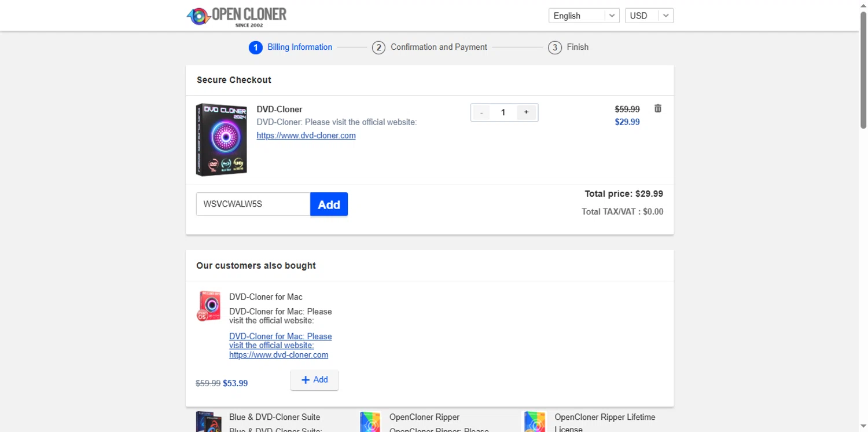868x432 pixels.
Task: Open the English language dropdown
Action: [x=584, y=16]
